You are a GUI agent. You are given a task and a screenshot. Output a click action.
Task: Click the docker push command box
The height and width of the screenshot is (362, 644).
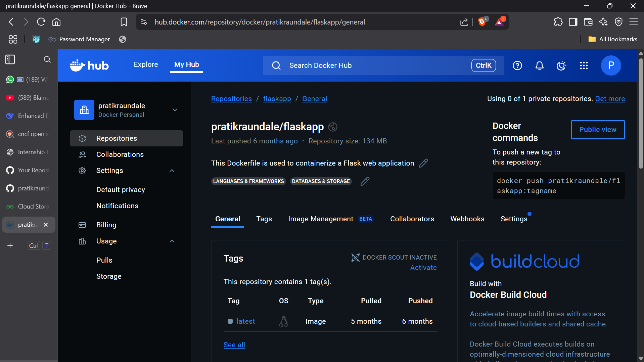(x=558, y=186)
